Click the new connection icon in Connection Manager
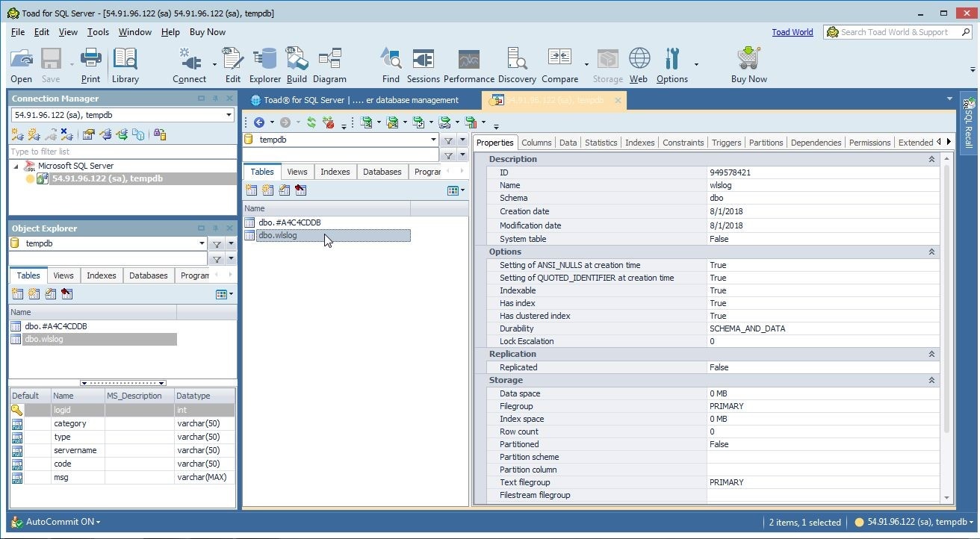Image resolution: width=980 pixels, height=539 pixels. point(17,134)
